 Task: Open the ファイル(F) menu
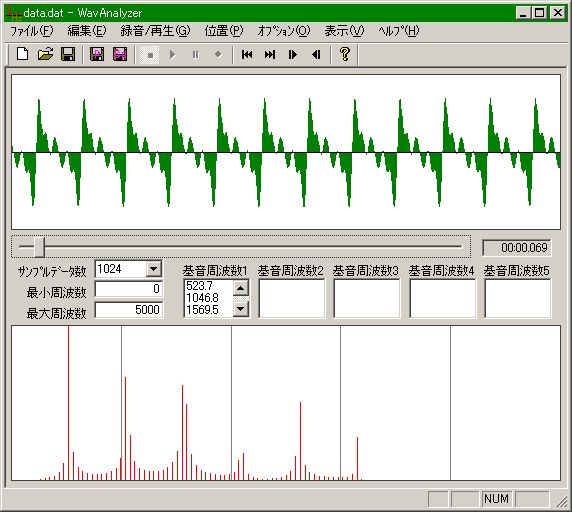pyautogui.click(x=31, y=31)
